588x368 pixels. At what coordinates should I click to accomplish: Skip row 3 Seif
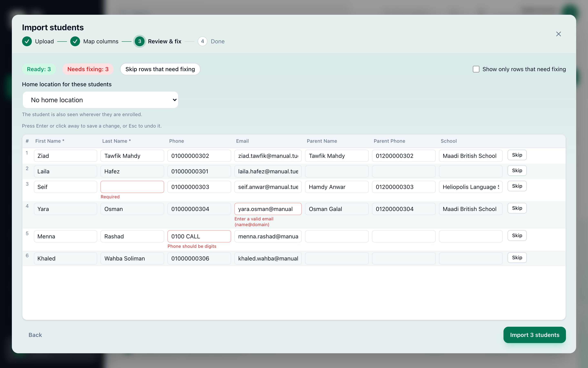517,186
